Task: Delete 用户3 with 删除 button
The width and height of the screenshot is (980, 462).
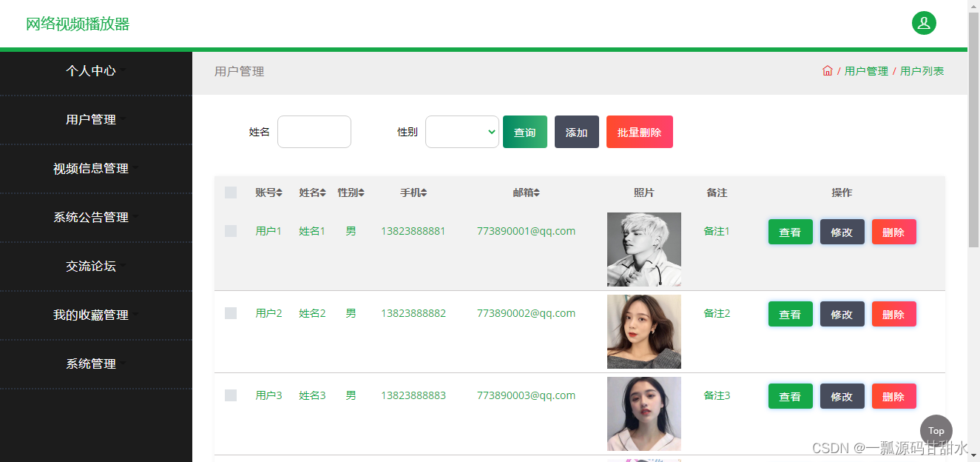Action: tap(894, 396)
